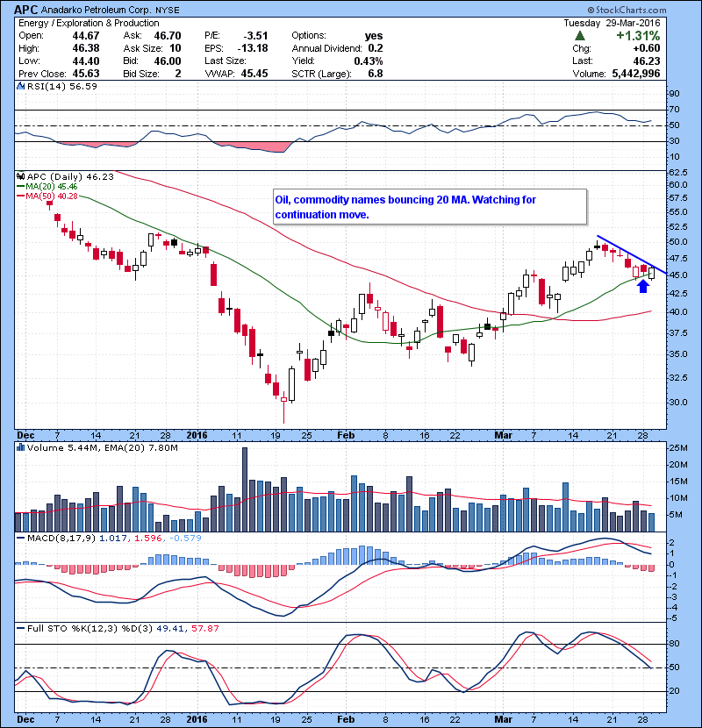Image resolution: width=702 pixels, height=728 pixels.
Task: Click the blue line marker before MACD label
Action: 20,539
